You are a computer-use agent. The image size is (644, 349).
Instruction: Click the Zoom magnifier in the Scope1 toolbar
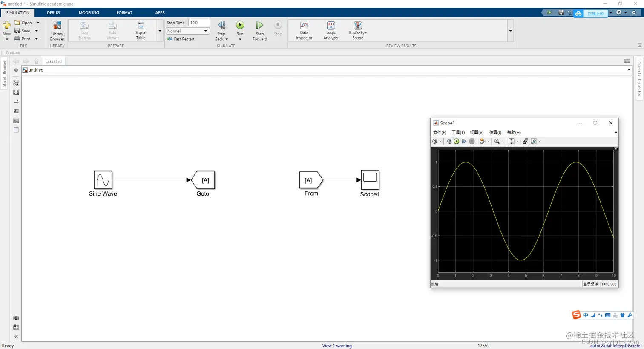tap(497, 141)
